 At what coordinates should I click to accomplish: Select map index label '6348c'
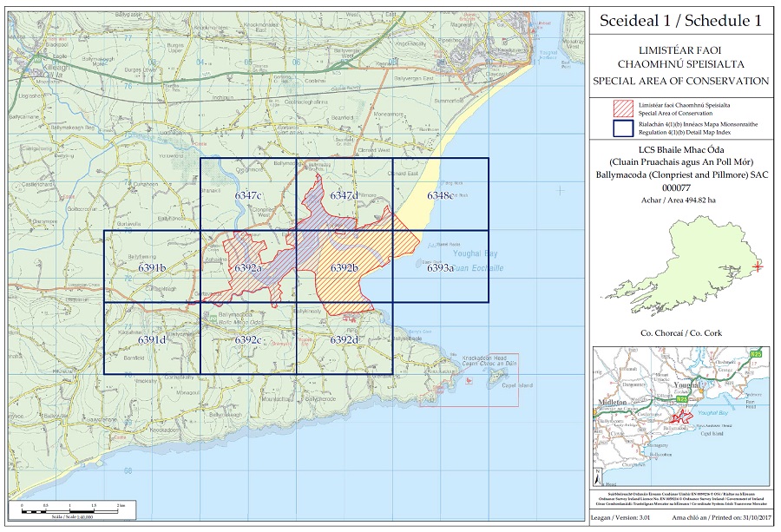(x=440, y=195)
